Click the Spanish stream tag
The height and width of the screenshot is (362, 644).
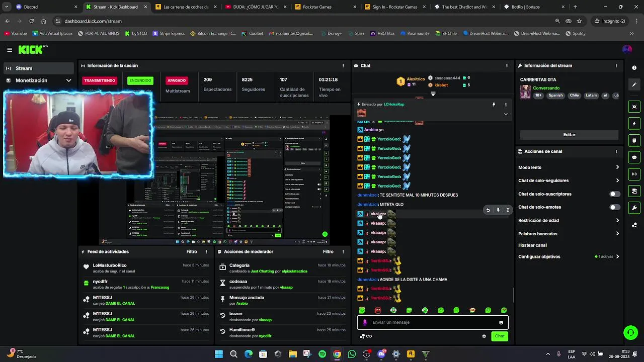(x=555, y=96)
